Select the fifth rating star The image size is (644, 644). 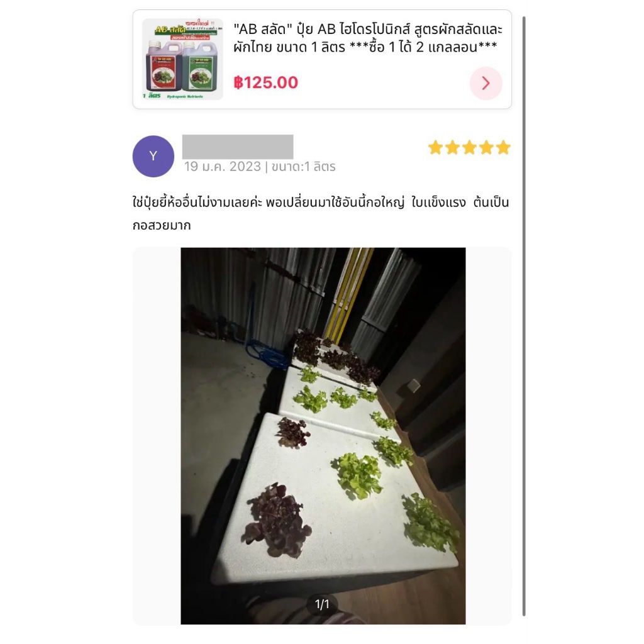[x=502, y=147]
